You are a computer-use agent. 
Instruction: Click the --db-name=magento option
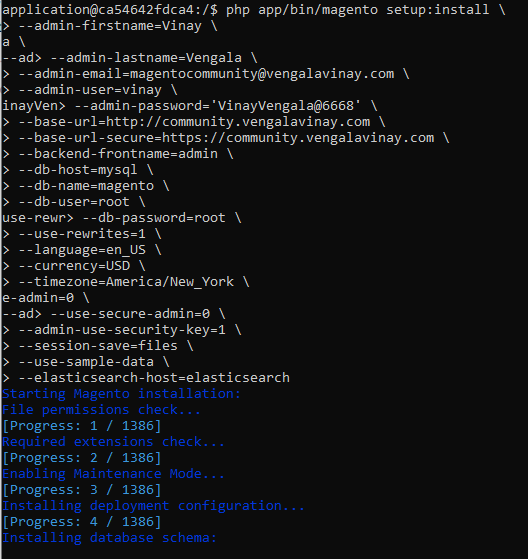pyautogui.click(x=86, y=186)
